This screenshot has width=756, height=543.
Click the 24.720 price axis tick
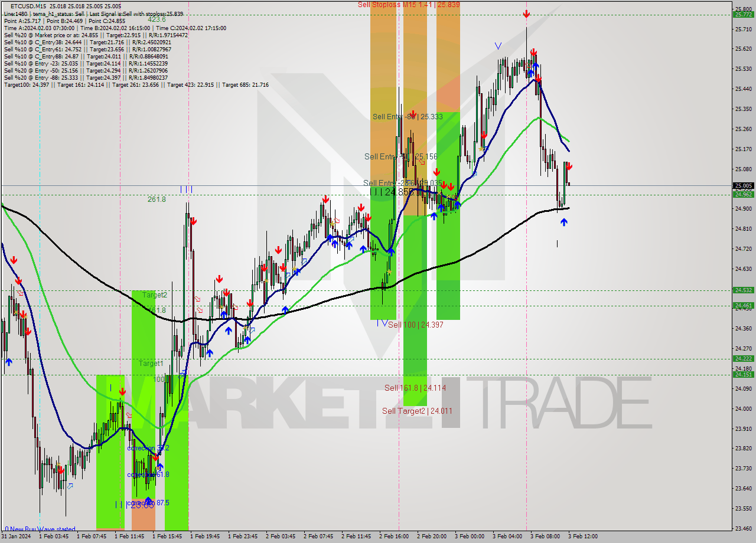tap(743, 248)
